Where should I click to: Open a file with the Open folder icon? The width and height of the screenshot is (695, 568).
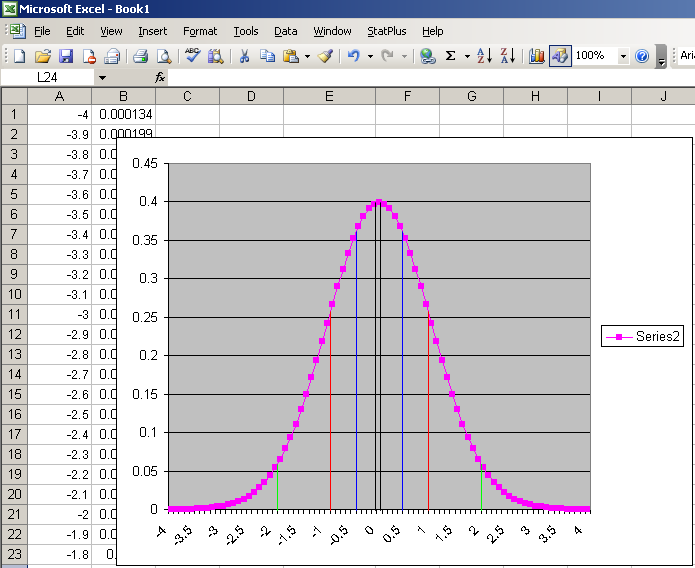click(x=43, y=56)
